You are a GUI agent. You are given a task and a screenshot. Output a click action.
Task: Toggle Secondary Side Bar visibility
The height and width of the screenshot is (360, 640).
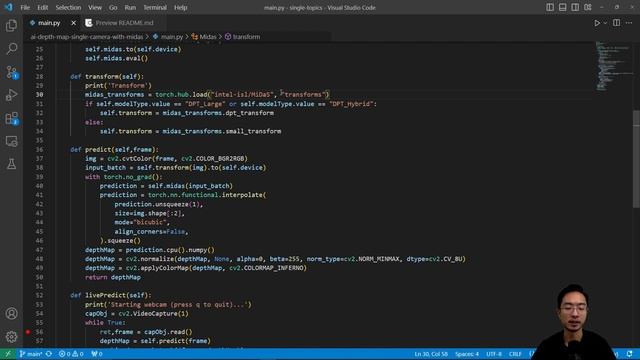[x=575, y=7]
